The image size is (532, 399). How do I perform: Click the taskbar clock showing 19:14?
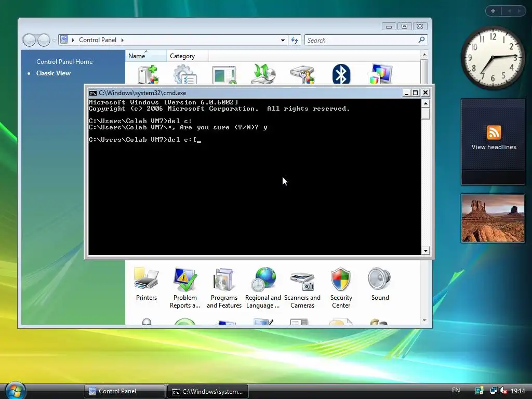518,391
